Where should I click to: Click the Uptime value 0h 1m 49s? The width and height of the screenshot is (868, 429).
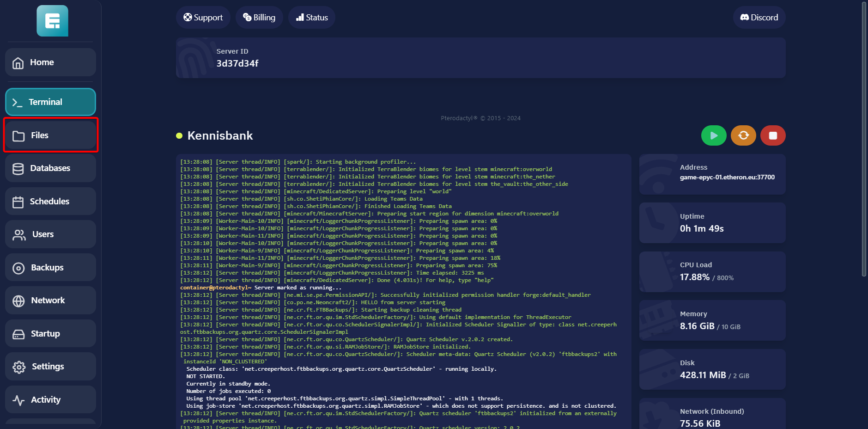point(702,228)
